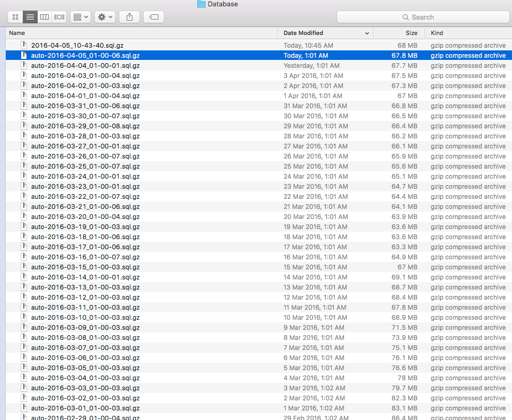Toggle sort direction arrow on Date Modified
This screenshot has width=512, height=420.
click(367, 33)
